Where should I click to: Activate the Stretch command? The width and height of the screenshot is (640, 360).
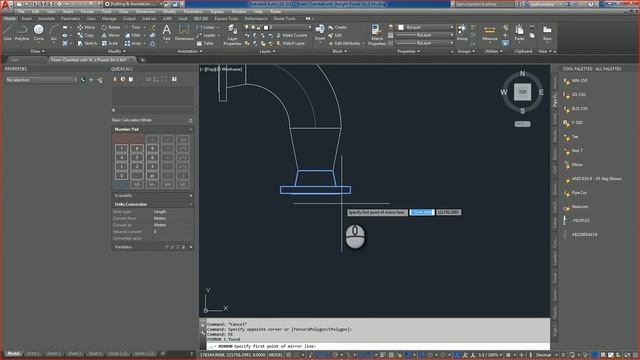[87, 43]
